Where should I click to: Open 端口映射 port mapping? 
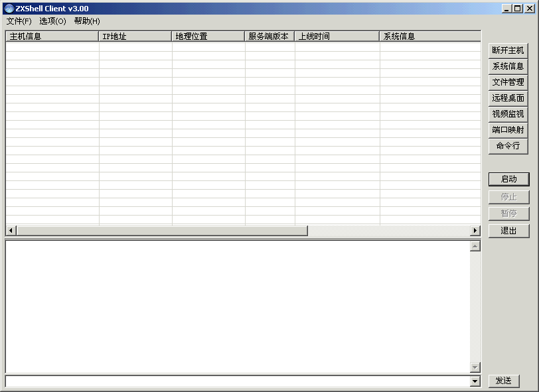[508, 129]
